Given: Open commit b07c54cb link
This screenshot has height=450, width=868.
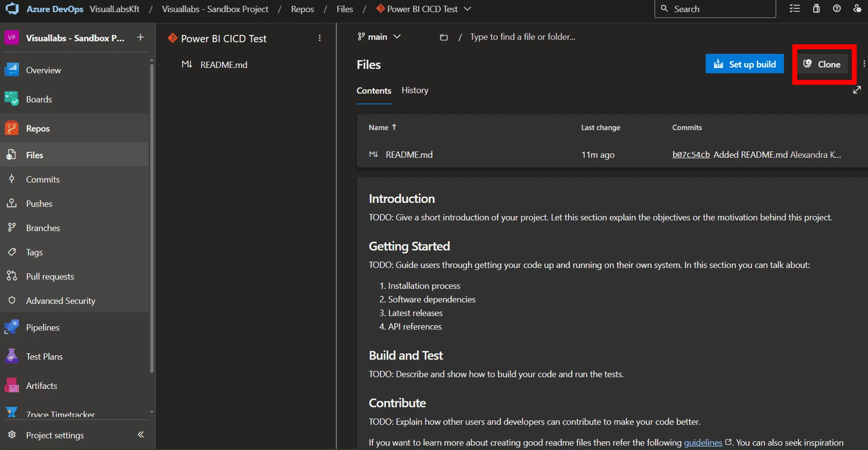Looking at the screenshot, I should tap(691, 154).
